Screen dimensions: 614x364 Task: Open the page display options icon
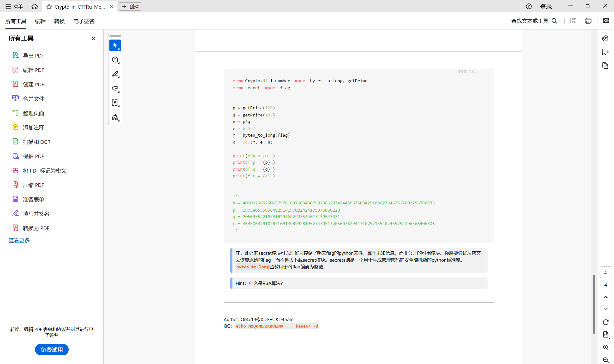click(x=605, y=335)
